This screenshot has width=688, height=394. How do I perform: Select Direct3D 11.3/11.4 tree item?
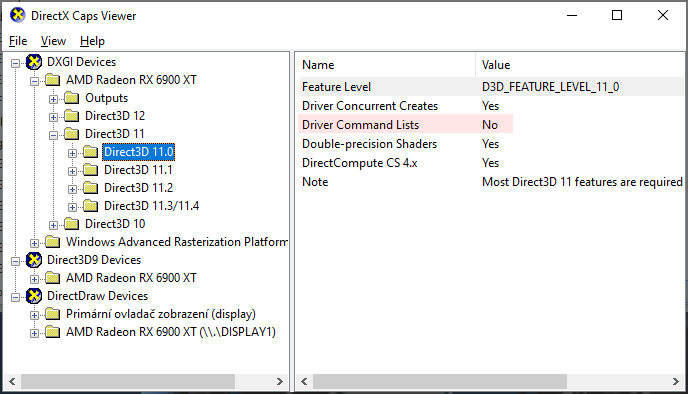click(x=151, y=206)
